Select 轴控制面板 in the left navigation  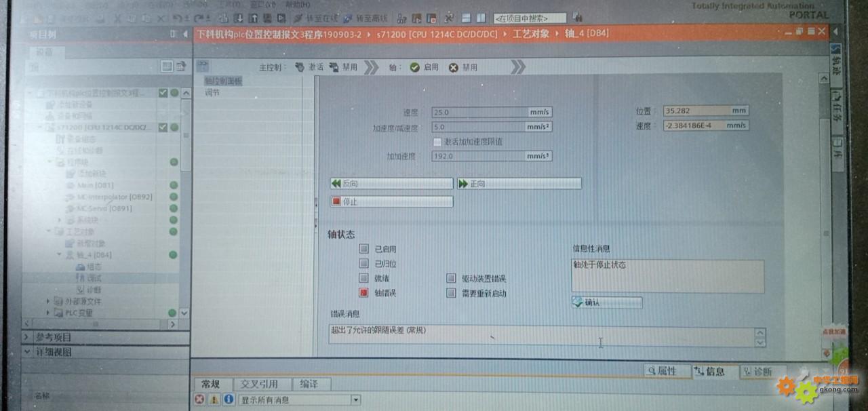[x=223, y=81]
